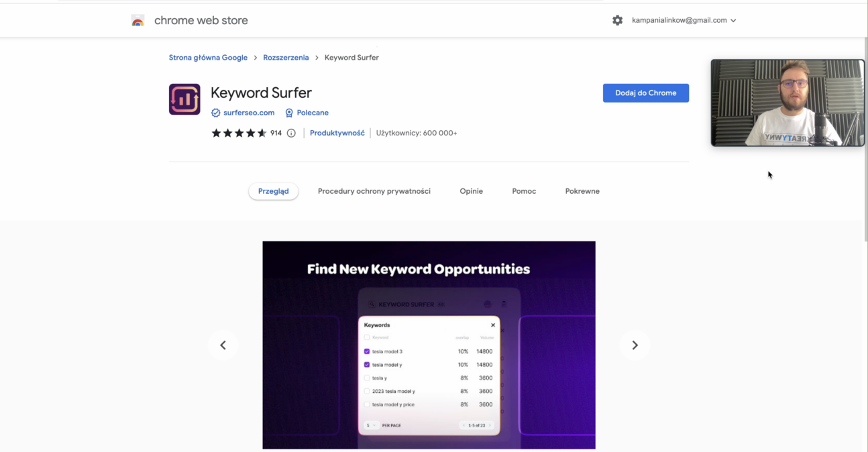Go to the Pomoc tab

pyautogui.click(x=524, y=191)
